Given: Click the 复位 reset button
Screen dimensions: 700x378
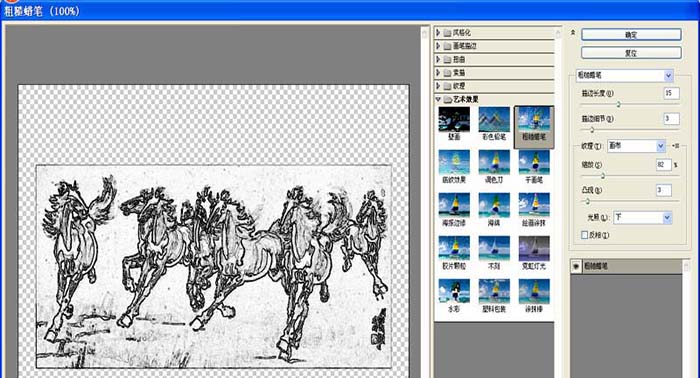Looking at the screenshot, I should [631, 53].
